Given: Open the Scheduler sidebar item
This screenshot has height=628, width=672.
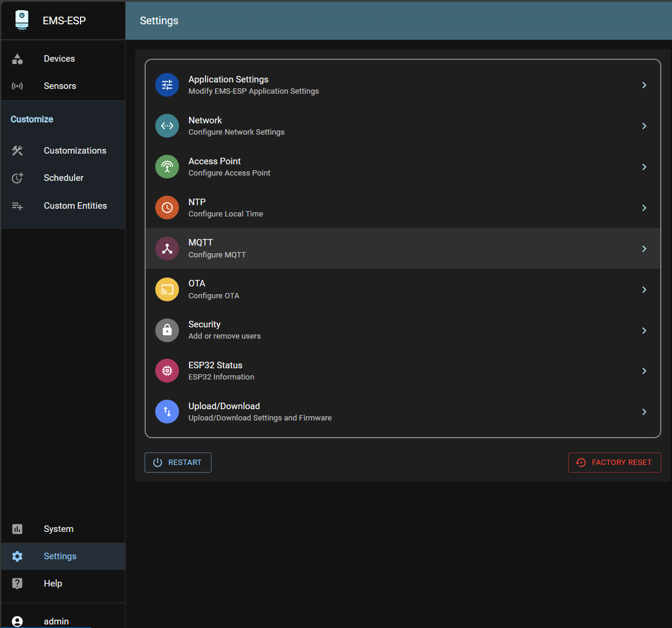Looking at the screenshot, I should [63, 178].
